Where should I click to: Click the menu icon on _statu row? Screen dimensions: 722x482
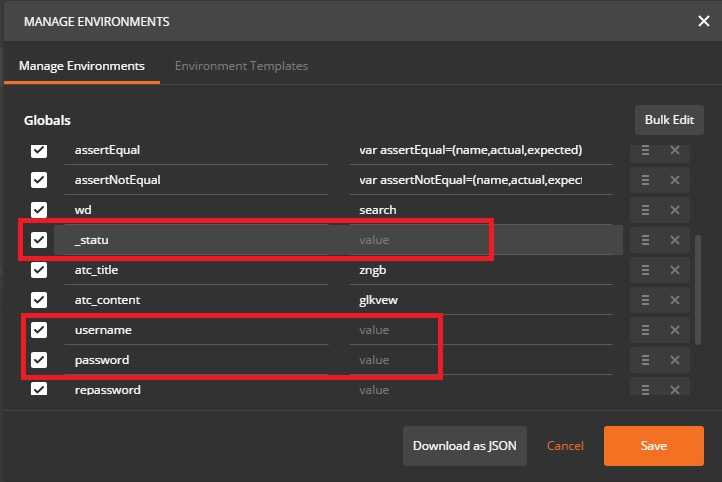[645, 240]
